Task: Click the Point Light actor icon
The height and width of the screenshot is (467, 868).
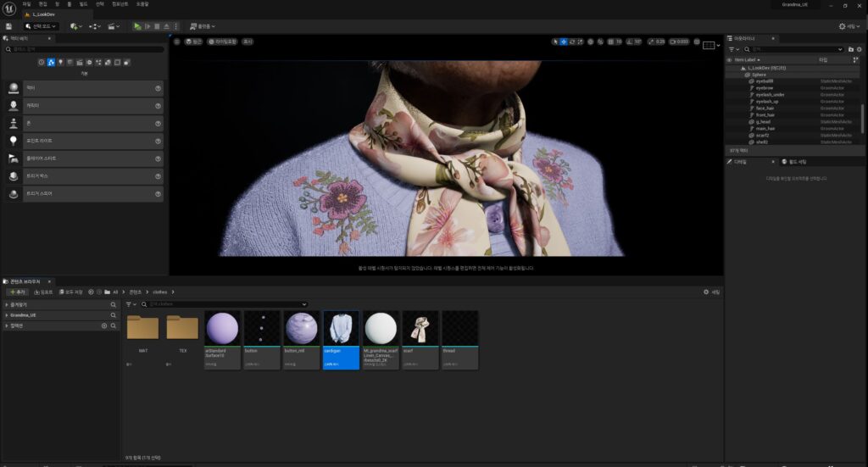Action: point(14,141)
